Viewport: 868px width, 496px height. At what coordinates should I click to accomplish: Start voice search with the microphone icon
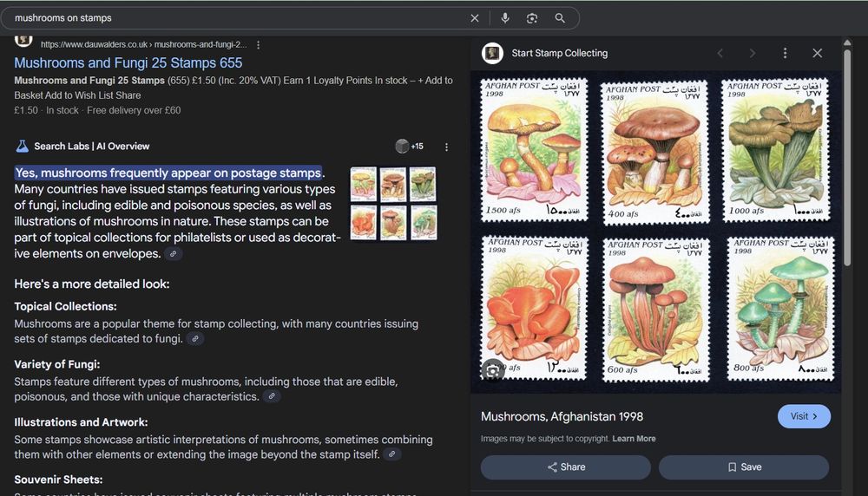pyautogui.click(x=505, y=18)
